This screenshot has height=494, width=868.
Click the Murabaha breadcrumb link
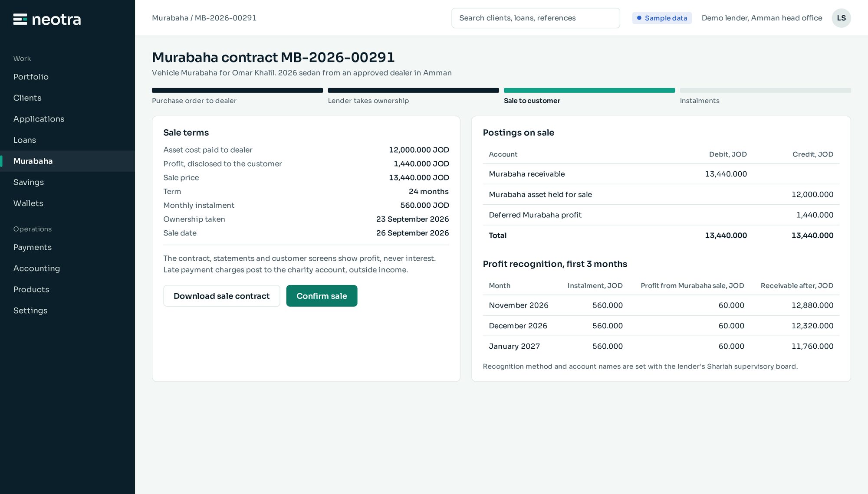pos(170,18)
